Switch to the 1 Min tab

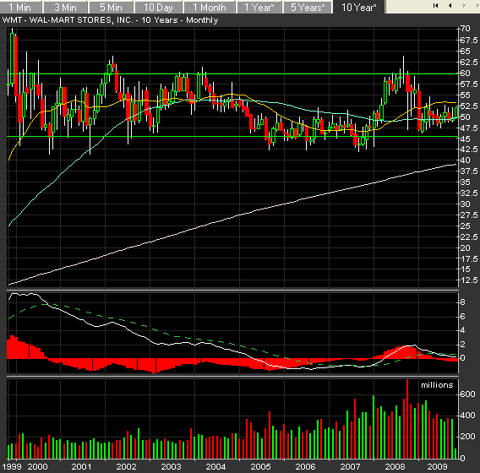point(21,7)
